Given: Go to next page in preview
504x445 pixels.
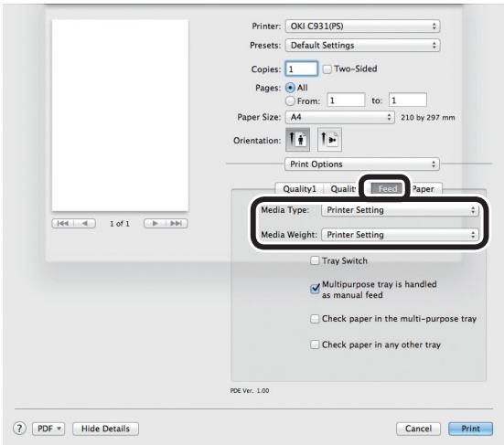Looking at the screenshot, I should pyautogui.click(x=155, y=224).
